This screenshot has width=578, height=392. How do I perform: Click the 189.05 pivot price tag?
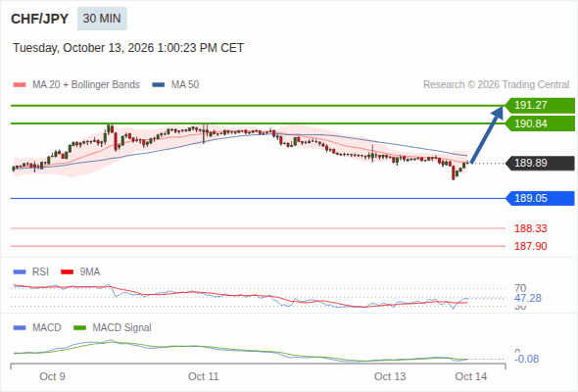[540, 198]
